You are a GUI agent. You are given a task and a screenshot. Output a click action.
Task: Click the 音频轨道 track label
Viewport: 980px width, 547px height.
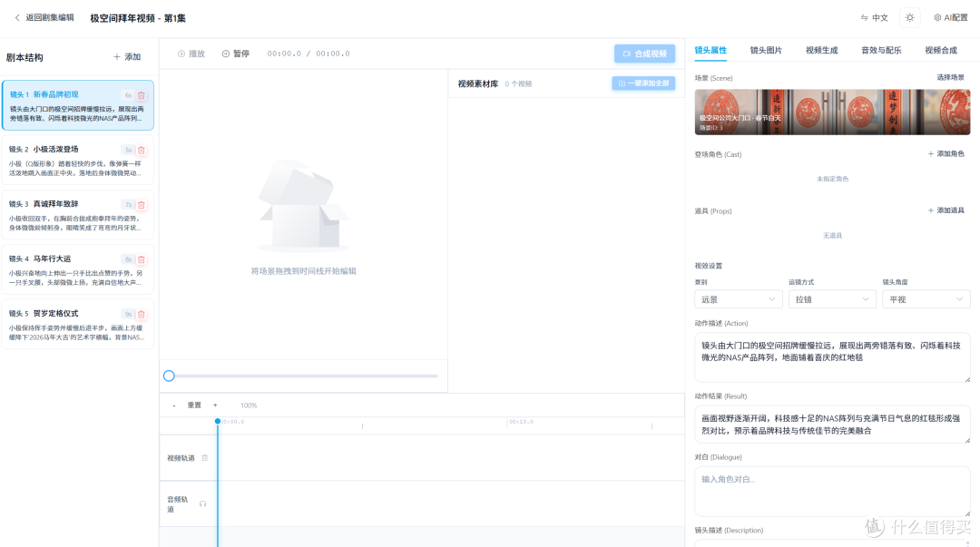[x=178, y=504]
